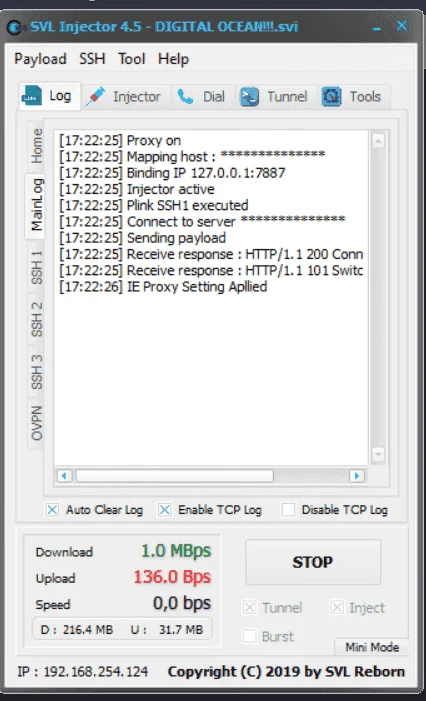Click the SVL Injector app icon in title bar

[14, 28]
